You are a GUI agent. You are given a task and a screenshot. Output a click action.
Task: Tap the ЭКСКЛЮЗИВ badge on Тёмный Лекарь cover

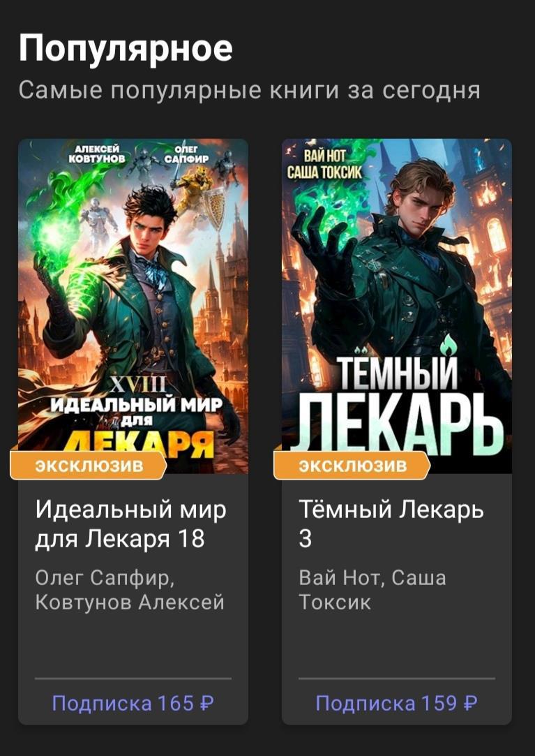pyautogui.click(x=352, y=466)
